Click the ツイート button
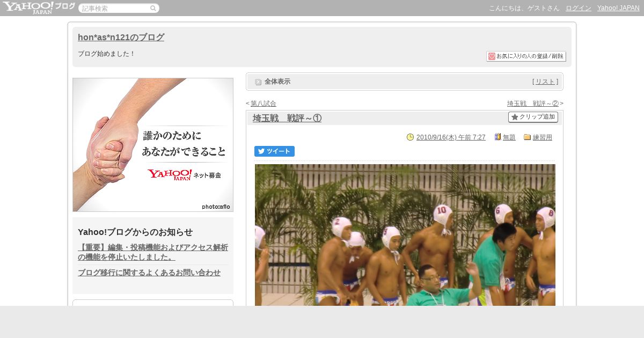Image resolution: width=644 pixels, height=338 pixels. [x=274, y=151]
